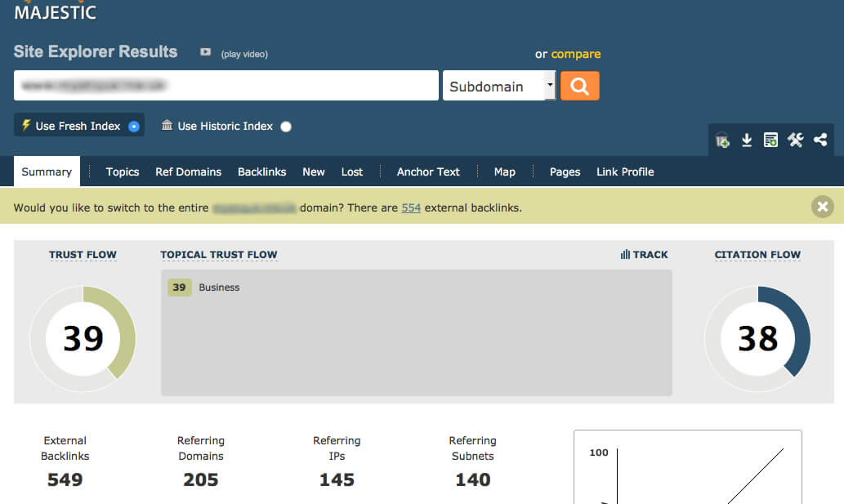Open the tools wrench-and-hammer icon

(795, 140)
